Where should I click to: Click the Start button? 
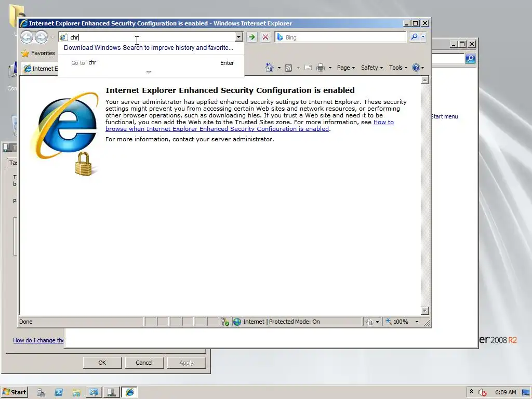point(15,392)
